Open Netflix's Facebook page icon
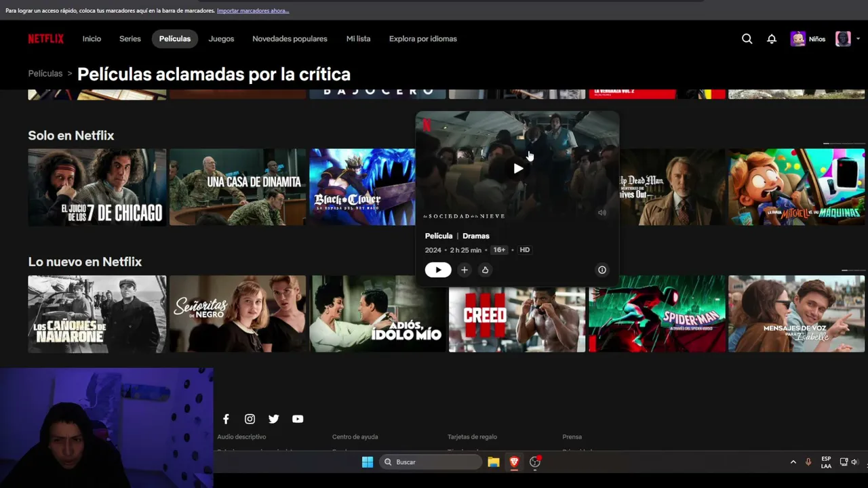Viewport: 868px width, 488px height. (226, 419)
